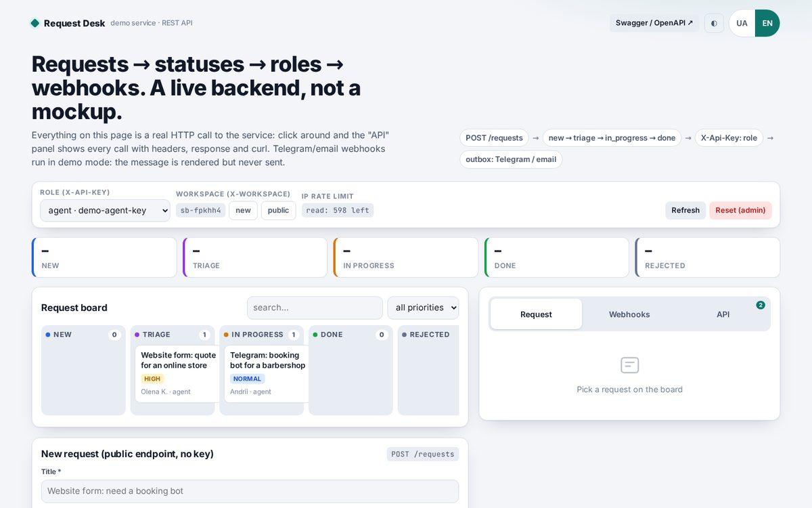The height and width of the screenshot is (508, 812).
Task: Switch to the Webhooks tab
Action: pyautogui.click(x=629, y=314)
